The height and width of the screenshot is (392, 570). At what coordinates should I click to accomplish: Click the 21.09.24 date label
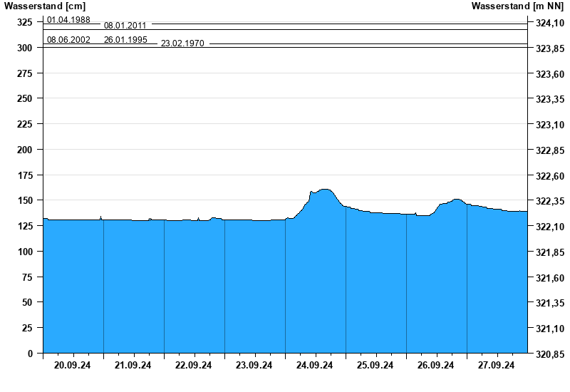133,366
